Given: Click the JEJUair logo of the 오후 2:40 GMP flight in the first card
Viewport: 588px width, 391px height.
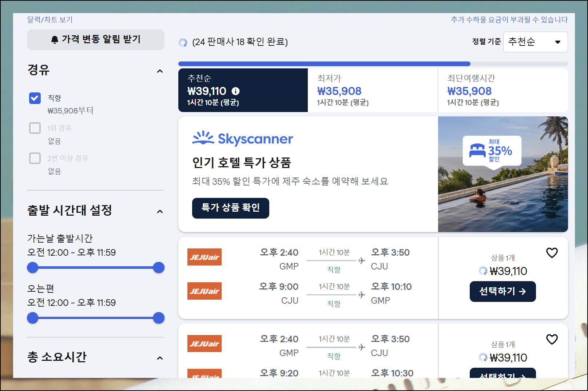Looking at the screenshot, I should (204, 257).
